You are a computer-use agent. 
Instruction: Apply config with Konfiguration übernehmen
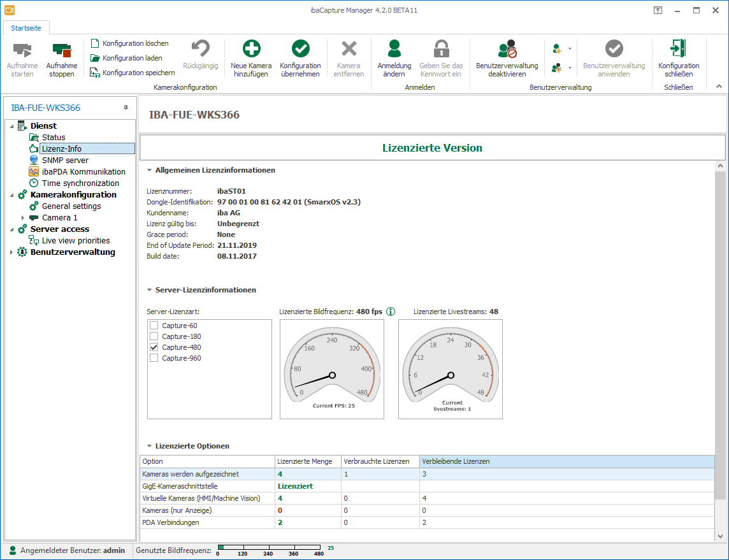300,50
